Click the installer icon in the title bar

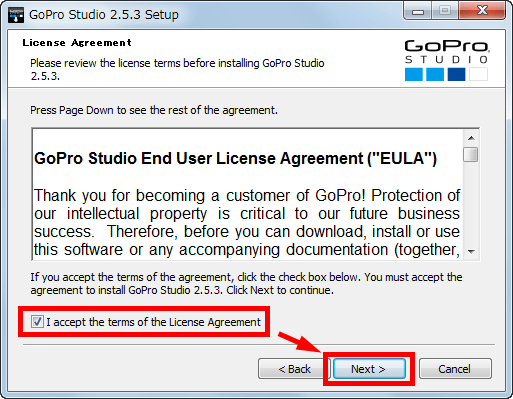(x=16, y=15)
